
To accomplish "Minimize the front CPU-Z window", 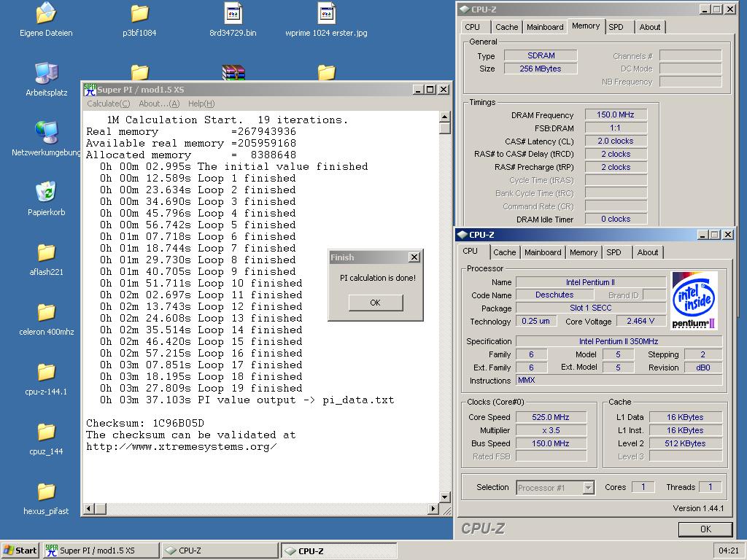I will 703,235.
